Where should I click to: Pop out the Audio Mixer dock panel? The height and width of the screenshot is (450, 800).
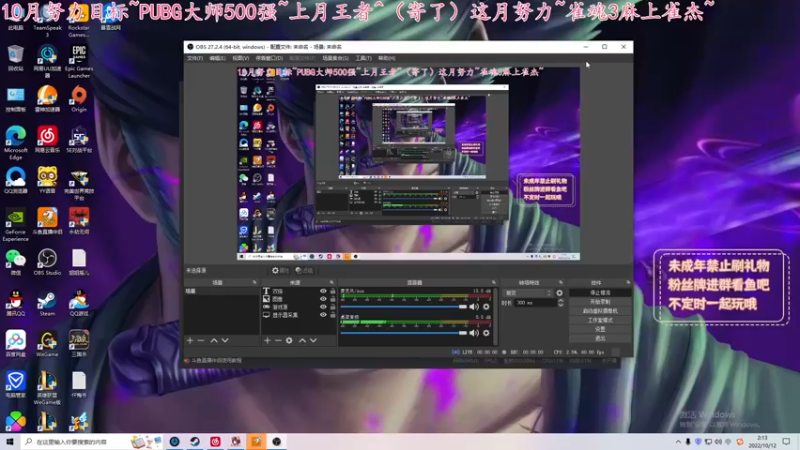pyautogui.click(x=493, y=283)
